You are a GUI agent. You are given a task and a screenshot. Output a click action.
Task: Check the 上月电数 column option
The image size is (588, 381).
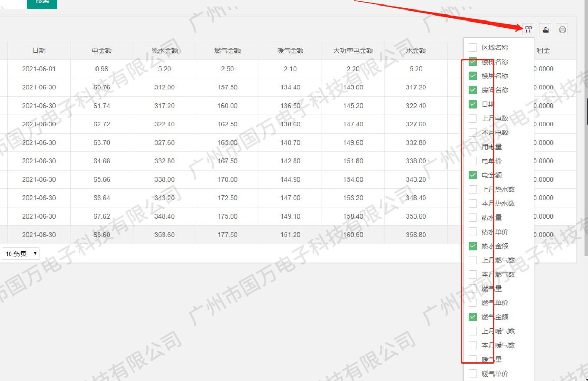[473, 118]
